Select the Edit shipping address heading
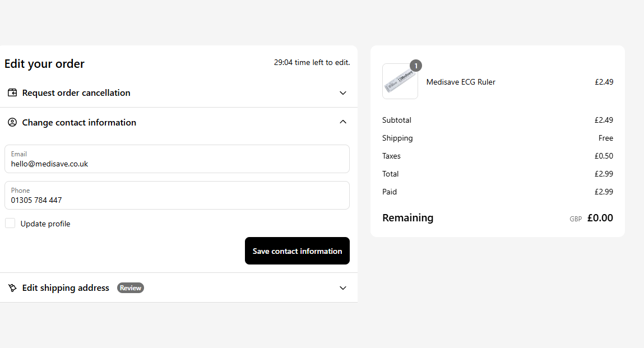Screen dimensions: 644x348 [x=66, y=288]
